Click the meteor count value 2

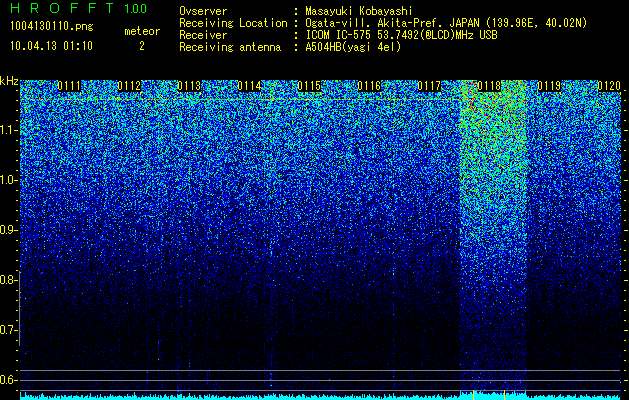coord(142,46)
